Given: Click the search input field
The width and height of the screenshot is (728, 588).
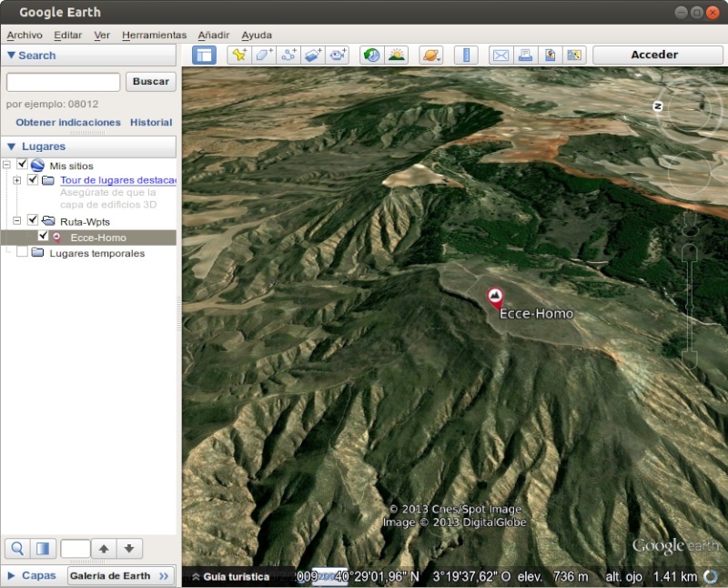Looking at the screenshot, I should [x=63, y=82].
